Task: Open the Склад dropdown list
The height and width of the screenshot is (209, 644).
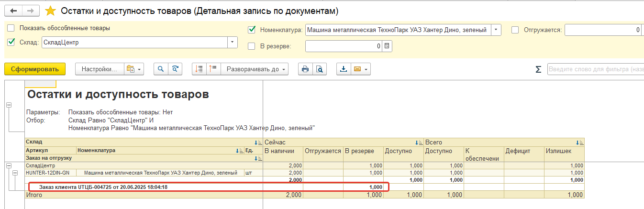Action: pyautogui.click(x=233, y=42)
